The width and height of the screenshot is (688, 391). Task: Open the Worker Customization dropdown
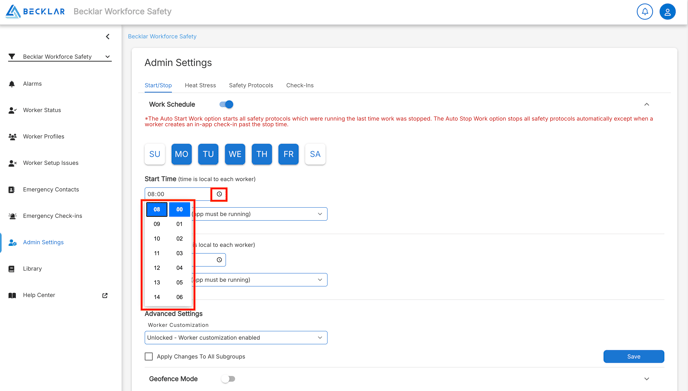[x=236, y=337]
